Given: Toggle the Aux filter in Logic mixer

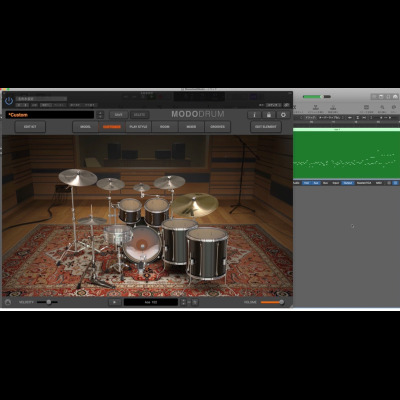Looking at the screenshot, I should coord(316,183).
